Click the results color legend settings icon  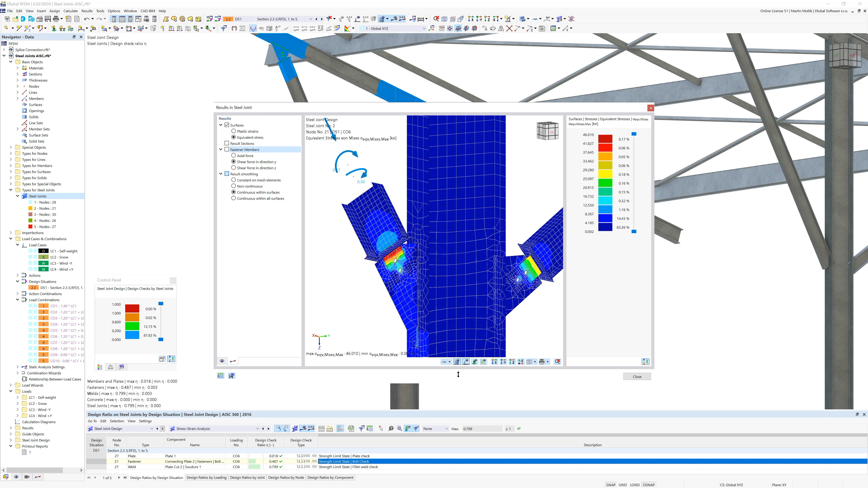tap(646, 362)
